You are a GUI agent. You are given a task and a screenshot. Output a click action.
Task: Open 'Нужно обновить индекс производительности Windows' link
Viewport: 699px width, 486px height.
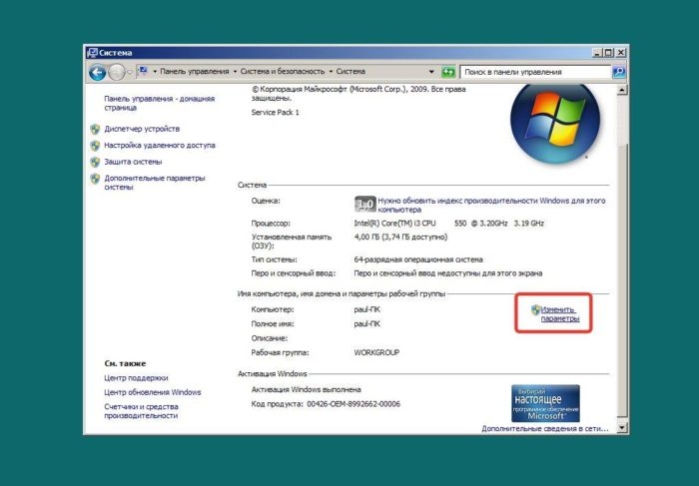tap(491, 205)
